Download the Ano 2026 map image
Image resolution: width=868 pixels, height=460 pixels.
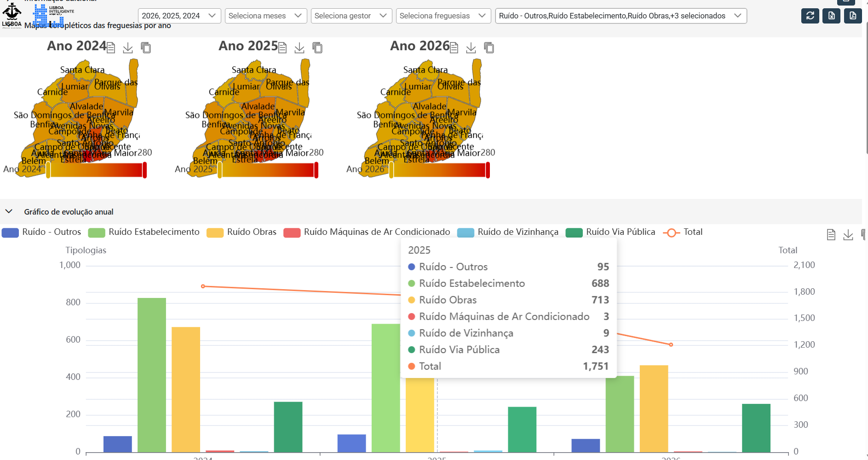pos(471,47)
